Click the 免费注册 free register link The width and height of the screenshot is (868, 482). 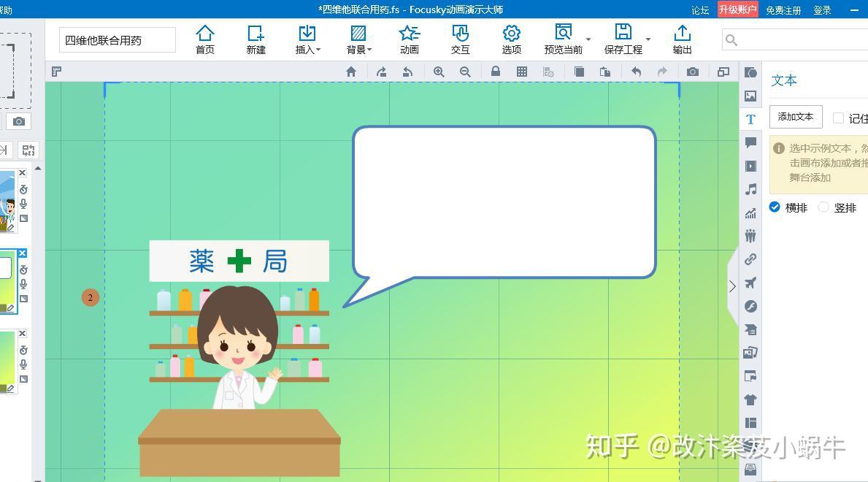[x=783, y=10]
